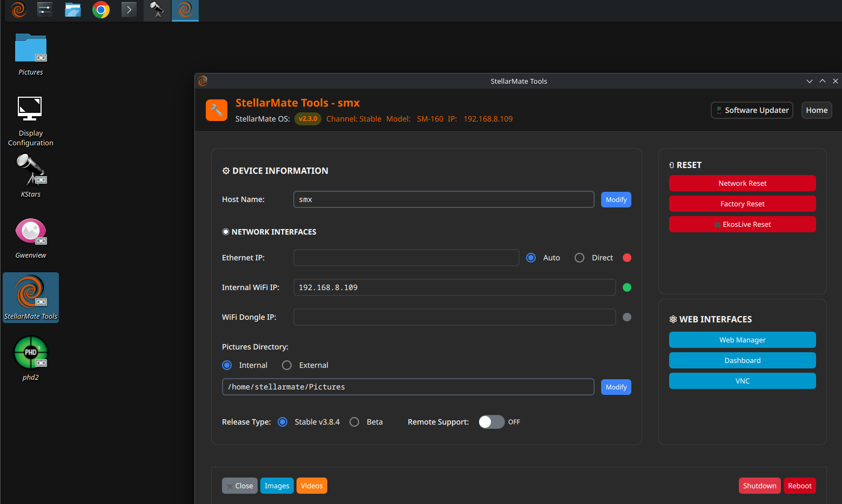Select the Pictures folder desktop icon
Screen dimensions: 842x504
click(x=31, y=55)
